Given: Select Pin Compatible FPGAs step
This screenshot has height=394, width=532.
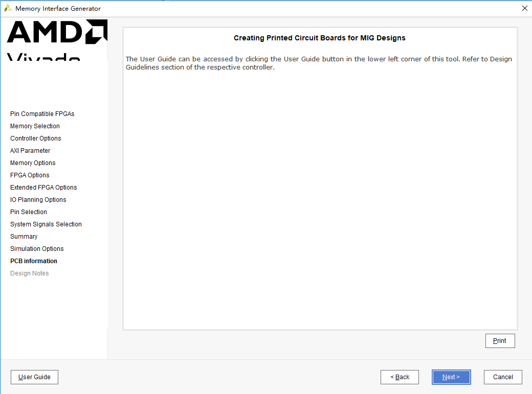Looking at the screenshot, I should [42, 114].
